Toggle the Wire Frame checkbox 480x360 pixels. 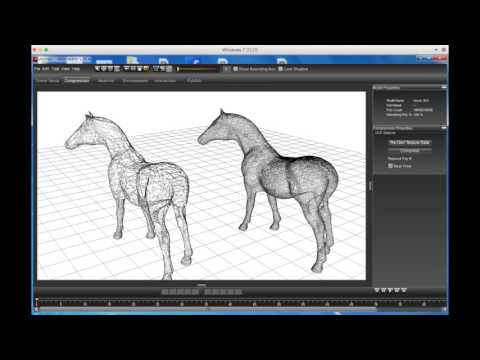point(390,166)
